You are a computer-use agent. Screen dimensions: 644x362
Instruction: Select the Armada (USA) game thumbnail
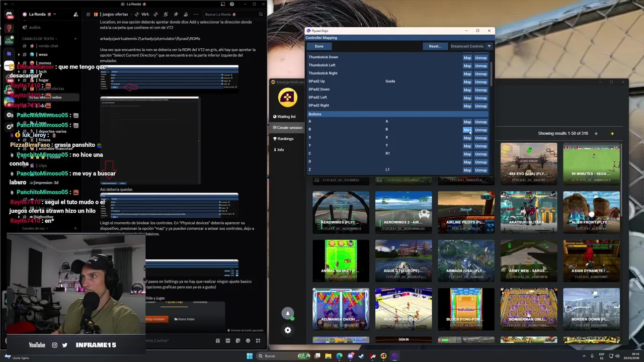pos(466,260)
